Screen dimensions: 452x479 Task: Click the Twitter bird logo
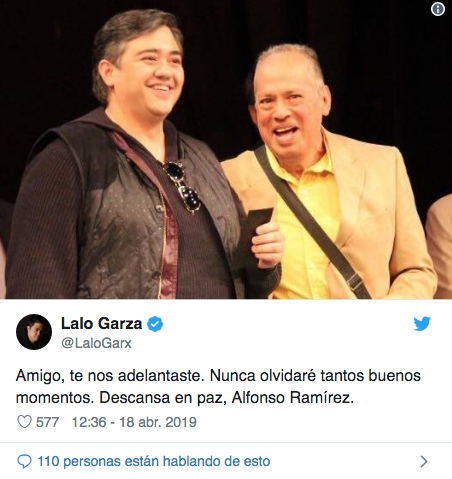[x=422, y=323]
